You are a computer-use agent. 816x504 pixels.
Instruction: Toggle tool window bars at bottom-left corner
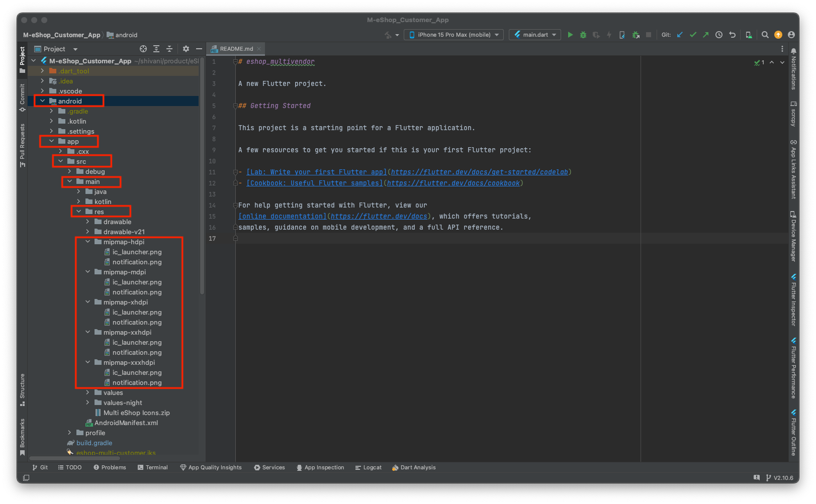pyautogui.click(x=26, y=478)
